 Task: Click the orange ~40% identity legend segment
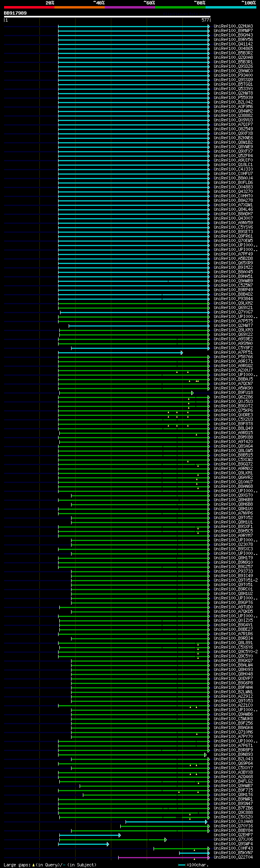pos(80,7)
